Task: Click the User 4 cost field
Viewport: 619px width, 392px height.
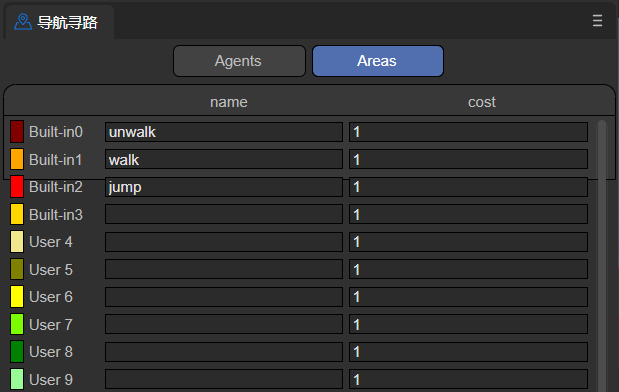Action: (468, 242)
